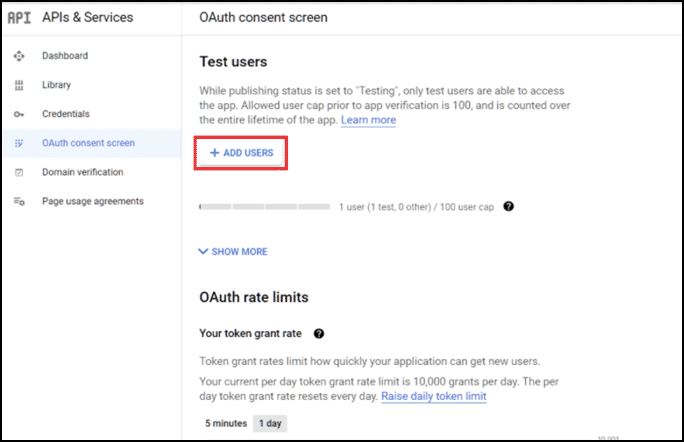Open help icon beside user cap
This screenshot has width=684, height=442.
click(x=508, y=206)
